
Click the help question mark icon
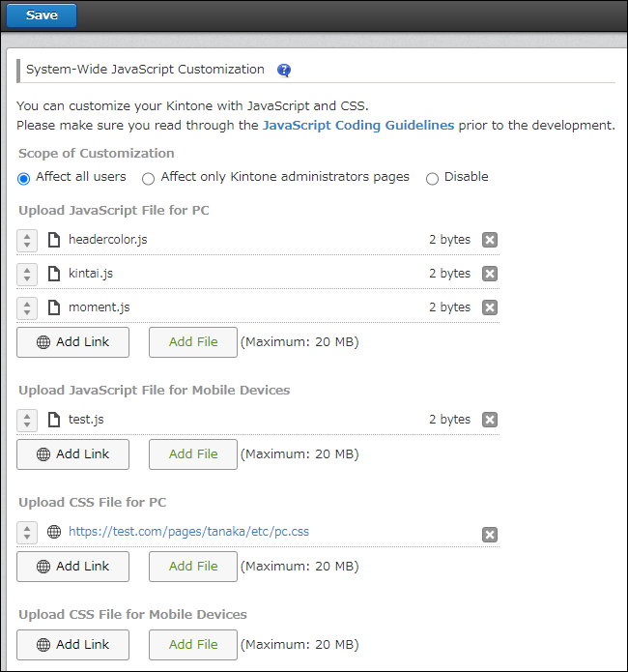(283, 71)
